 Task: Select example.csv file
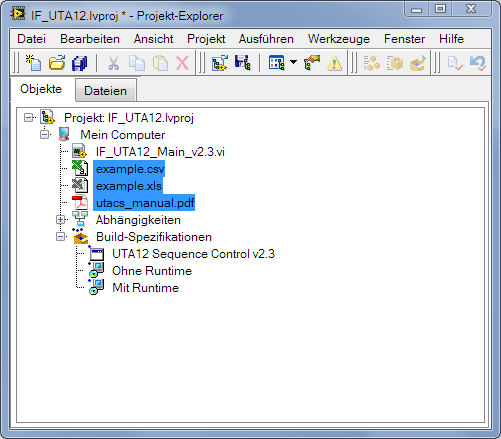[130, 169]
